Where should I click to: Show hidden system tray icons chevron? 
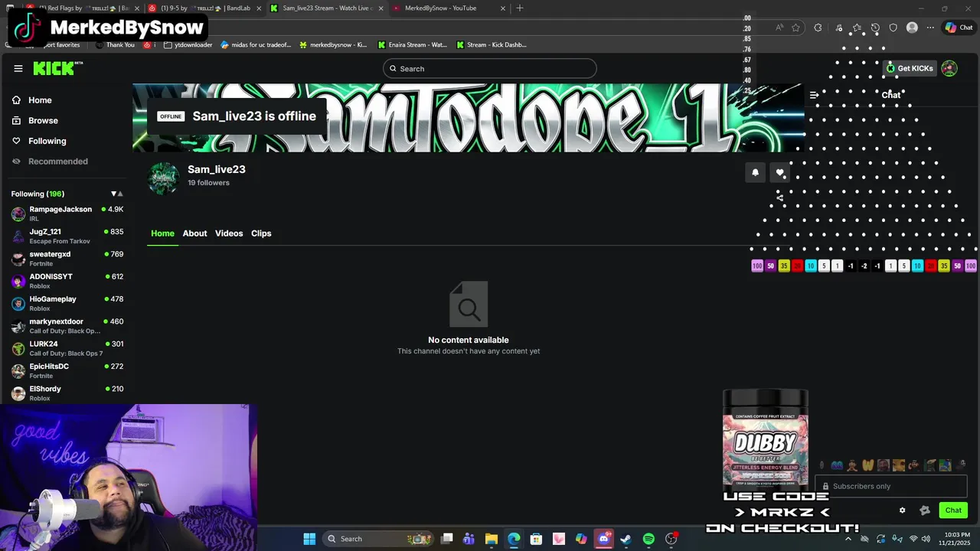click(848, 539)
